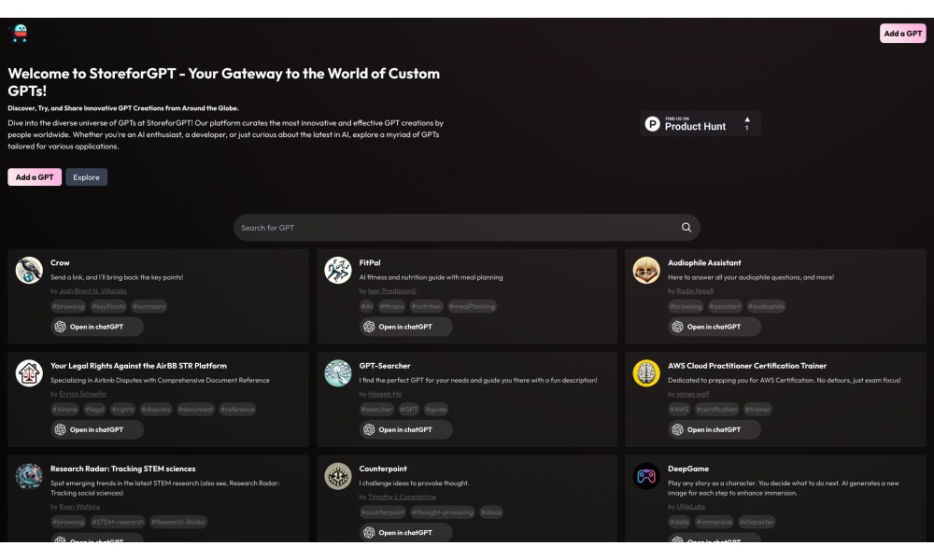Click the #keyPoints tag on Crow
The height and width of the screenshot is (560, 934).
108,306
